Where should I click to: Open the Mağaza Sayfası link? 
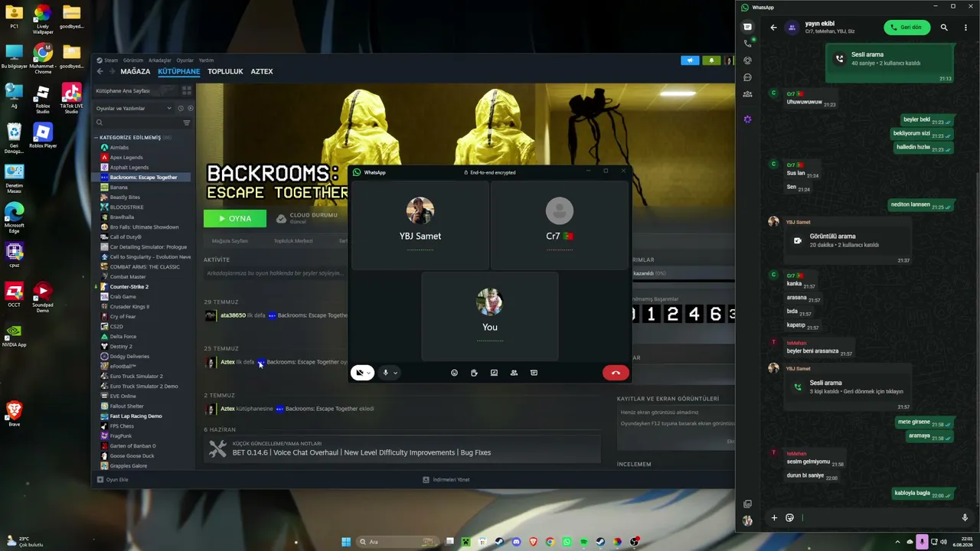[x=230, y=241]
